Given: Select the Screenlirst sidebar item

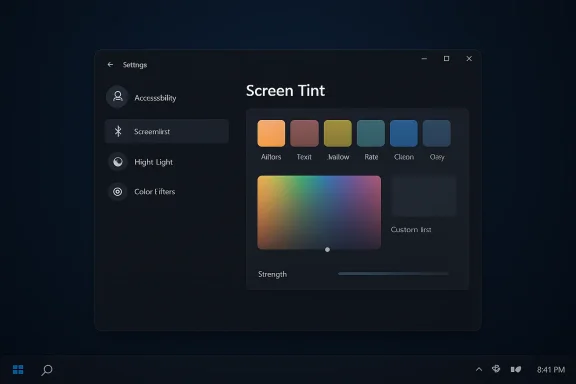Looking at the screenshot, I should pos(166,131).
